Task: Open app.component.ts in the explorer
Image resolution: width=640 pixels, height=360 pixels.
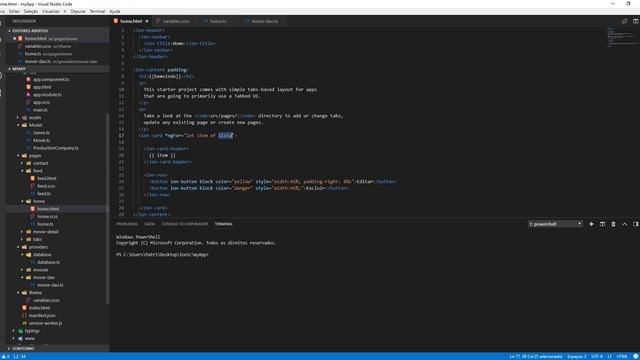Action: point(51,80)
